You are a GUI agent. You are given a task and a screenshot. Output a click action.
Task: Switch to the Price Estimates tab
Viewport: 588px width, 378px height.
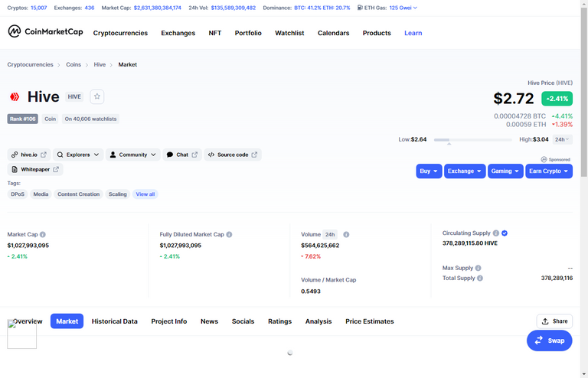tap(369, 321)
